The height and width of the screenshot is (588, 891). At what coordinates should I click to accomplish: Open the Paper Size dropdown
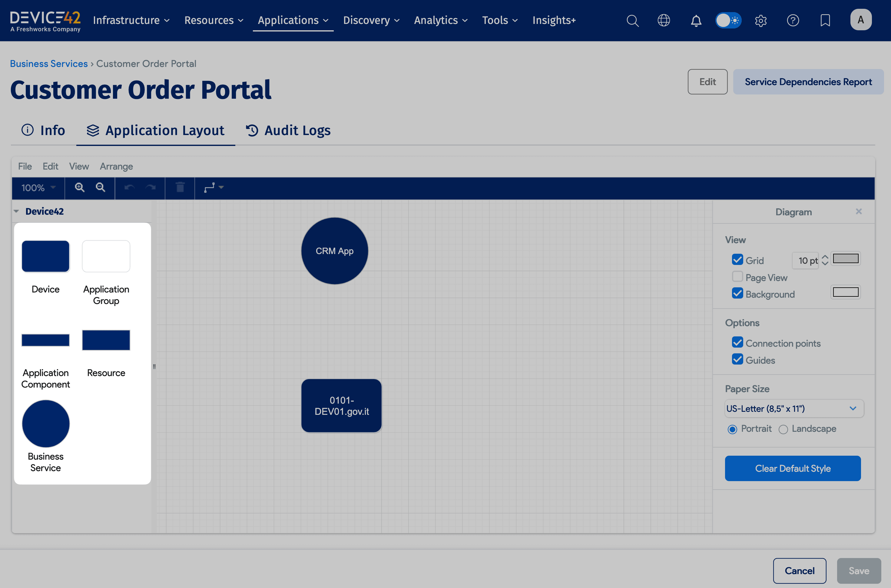[x=794, y=409]
